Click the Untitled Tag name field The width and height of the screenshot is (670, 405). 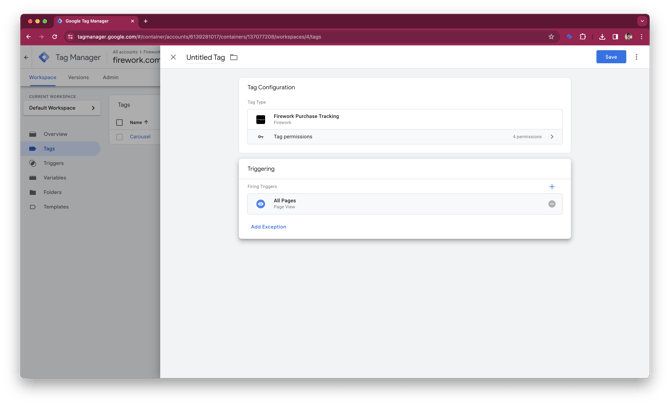(205, 57)
